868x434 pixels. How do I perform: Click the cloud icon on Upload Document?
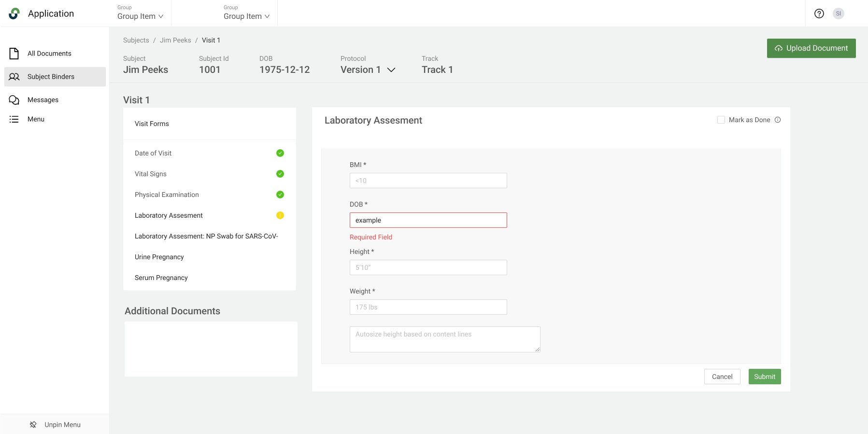point(779,48)
